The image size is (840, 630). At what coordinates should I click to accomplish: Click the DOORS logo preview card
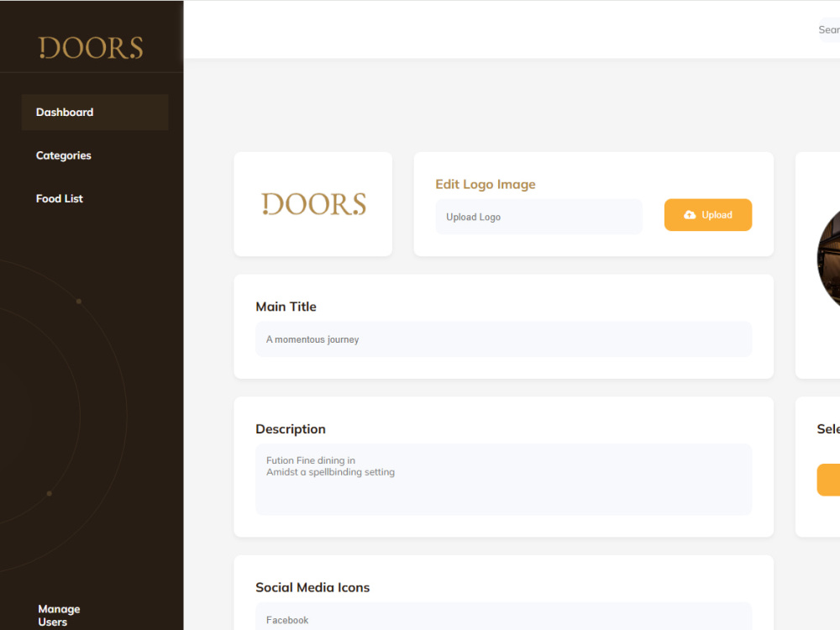pyautogui.click(x=313, y=204)
